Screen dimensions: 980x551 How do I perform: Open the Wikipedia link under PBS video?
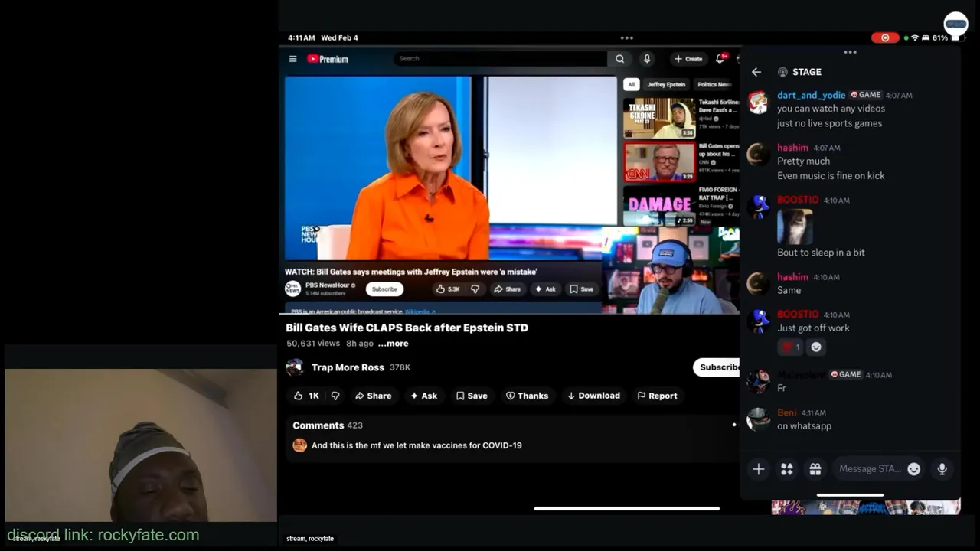tap(420, 311)
